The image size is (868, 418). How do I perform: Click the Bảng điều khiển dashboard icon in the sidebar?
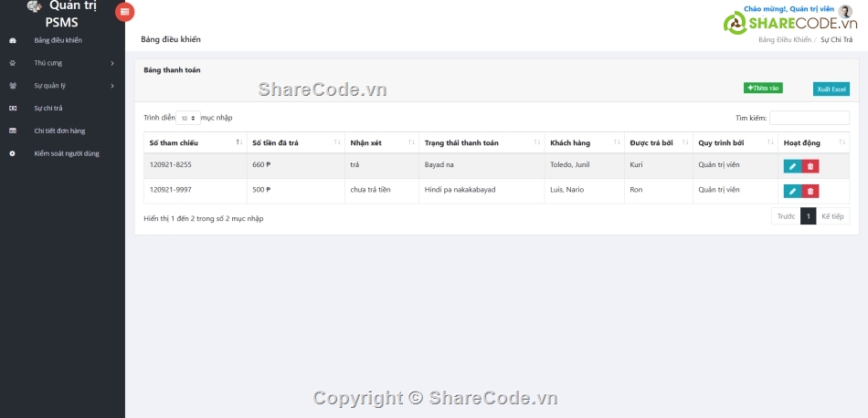click(12, 40)
